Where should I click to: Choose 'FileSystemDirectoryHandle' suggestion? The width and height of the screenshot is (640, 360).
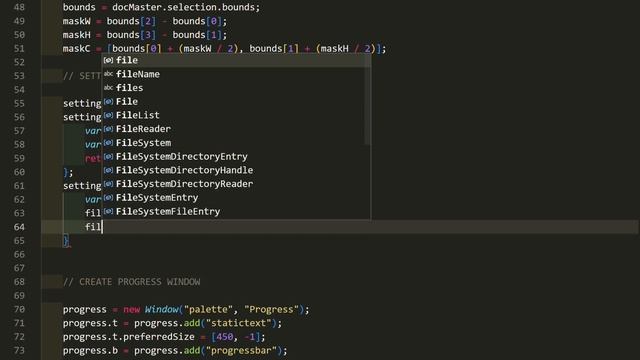pyautogui.click(x=236, y=170)
